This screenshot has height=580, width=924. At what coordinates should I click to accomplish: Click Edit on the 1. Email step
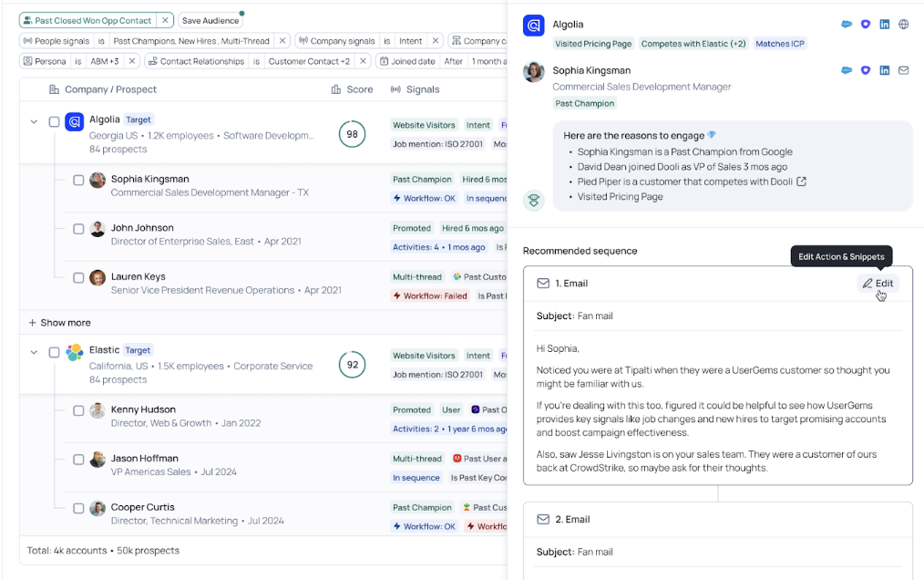pyautogui.click(x=878, y=284)
